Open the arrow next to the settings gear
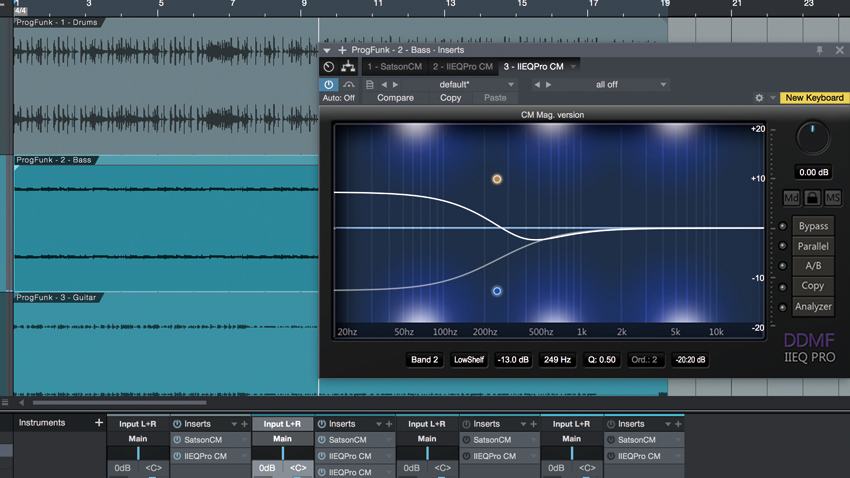This screenshot has width=850, height=478. 772,98
